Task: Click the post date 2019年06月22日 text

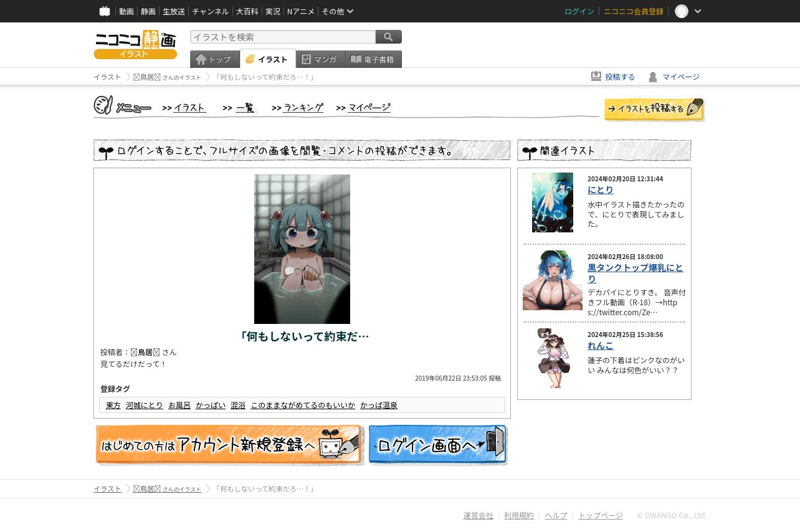Action: pyautogui.click(x=458, y=378)
